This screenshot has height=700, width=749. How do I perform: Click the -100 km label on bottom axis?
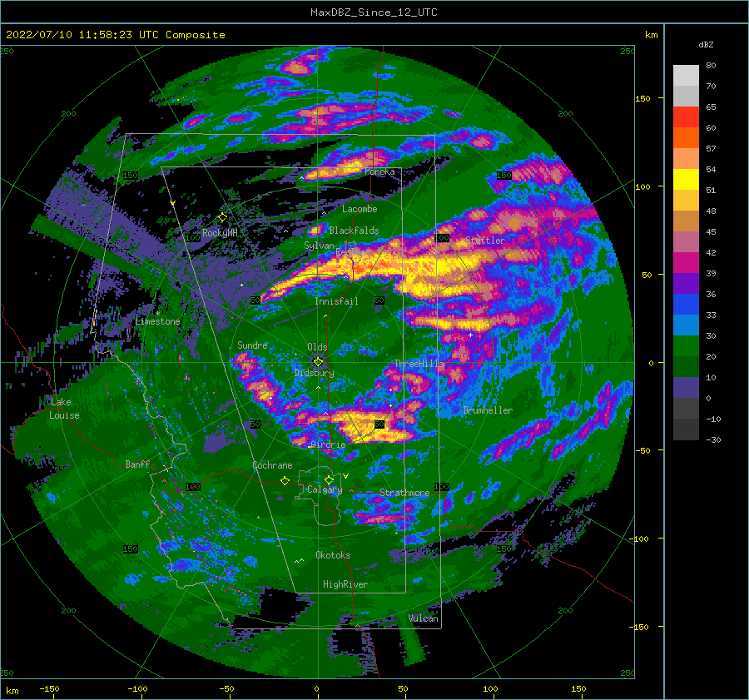point(137,689)
